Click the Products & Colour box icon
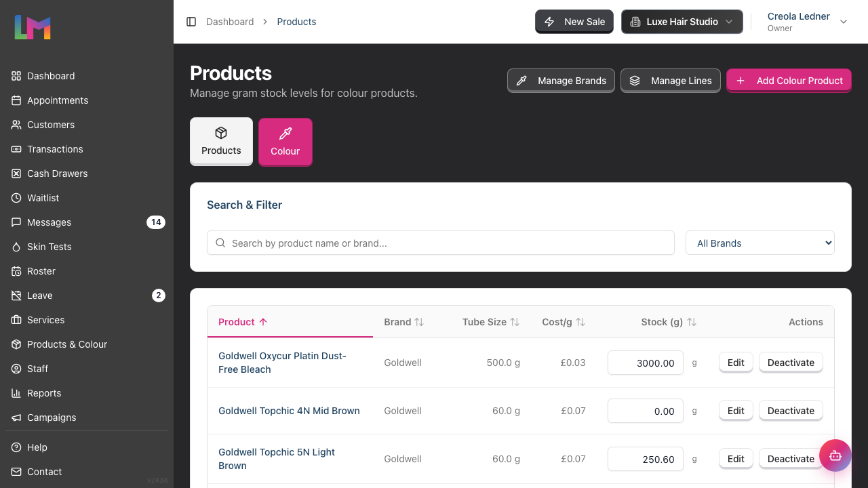The height and width of the screenshot is (488, 868). tap(16, 344)
